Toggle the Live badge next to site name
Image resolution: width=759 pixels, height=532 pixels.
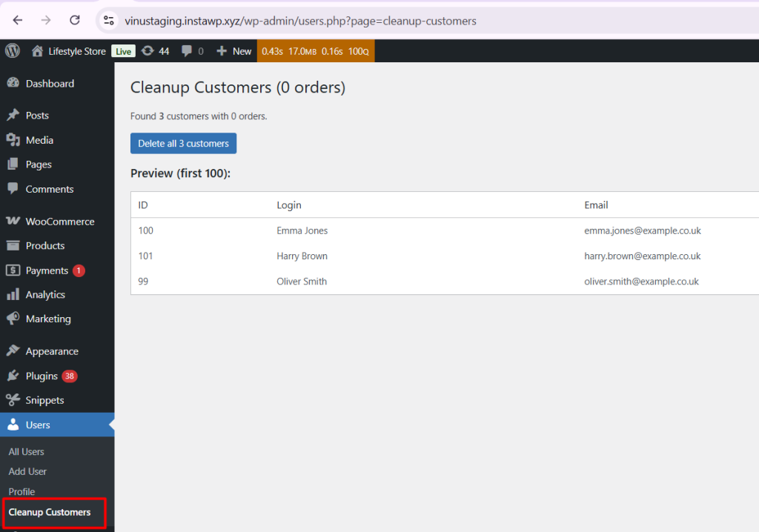point(123,50)
